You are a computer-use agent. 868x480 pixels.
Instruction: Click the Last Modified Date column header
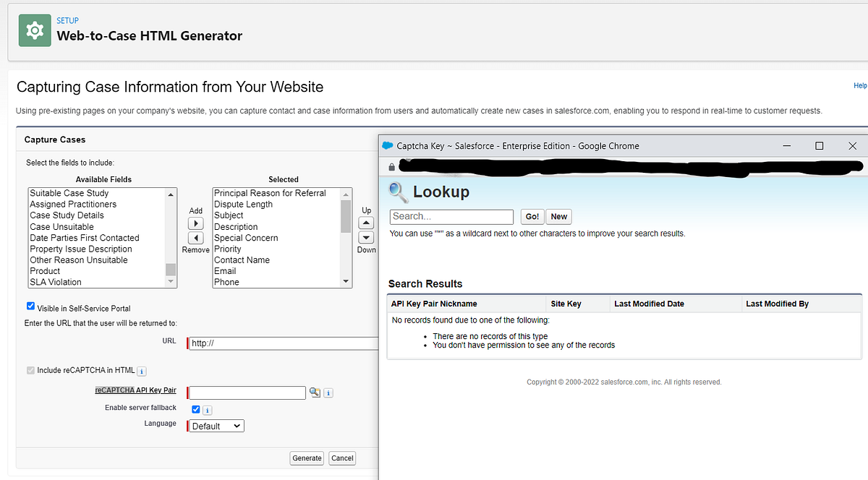click(x=649, y=304)
